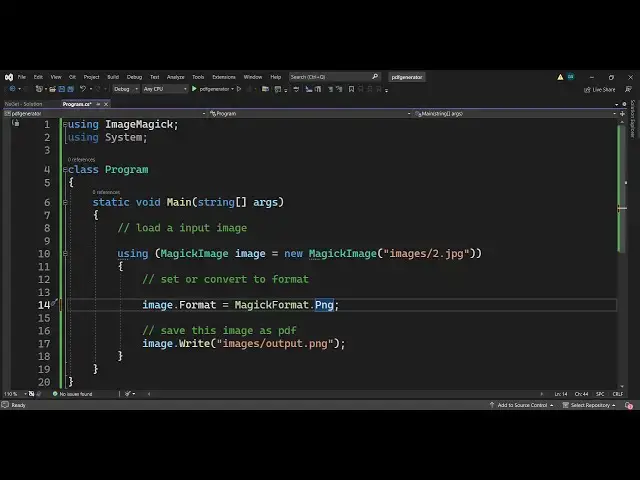640x480 pixels.
Task: Click the Save floppy disk icon
Action: [x=62, y=89]
